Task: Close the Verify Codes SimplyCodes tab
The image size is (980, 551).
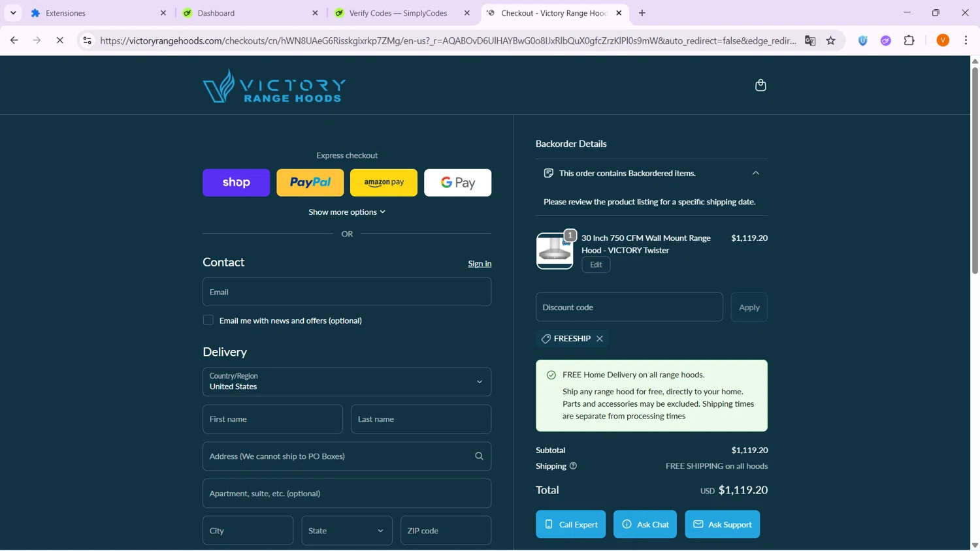Action: click(467, 13)
